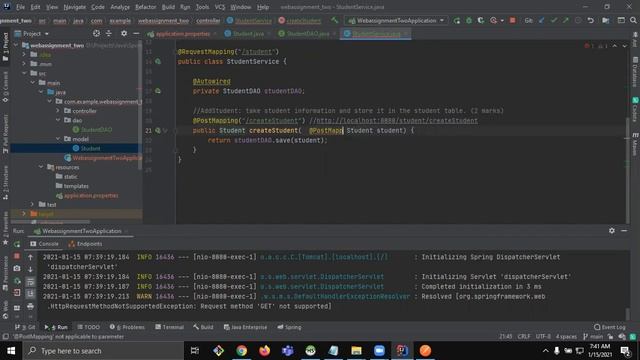Collapse the dao package
This screenshot has width=640, height=360.
[x=58, y=120]
